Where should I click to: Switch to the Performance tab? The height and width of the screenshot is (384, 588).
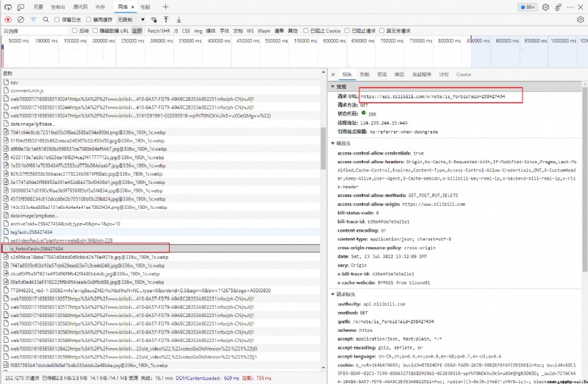pyautogui.click(x=145, y=7)
